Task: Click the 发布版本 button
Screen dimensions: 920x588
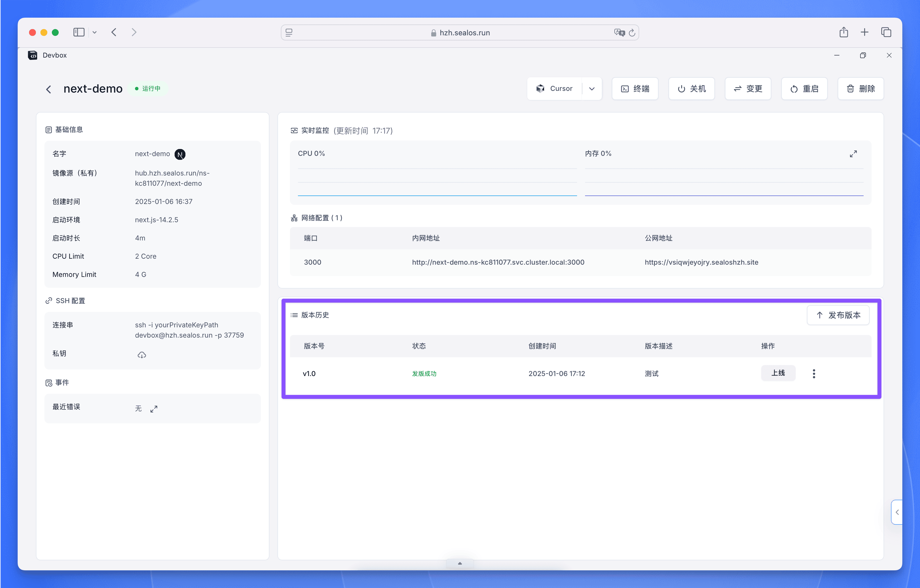Action: (x=838, y=315)
